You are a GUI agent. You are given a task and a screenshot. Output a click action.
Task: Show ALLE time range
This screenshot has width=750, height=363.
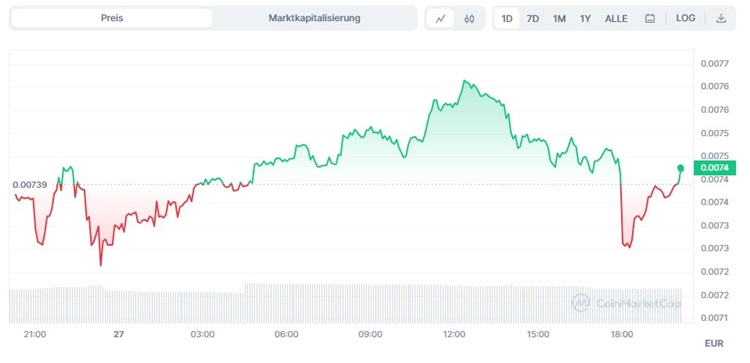(x=616, y=19)
